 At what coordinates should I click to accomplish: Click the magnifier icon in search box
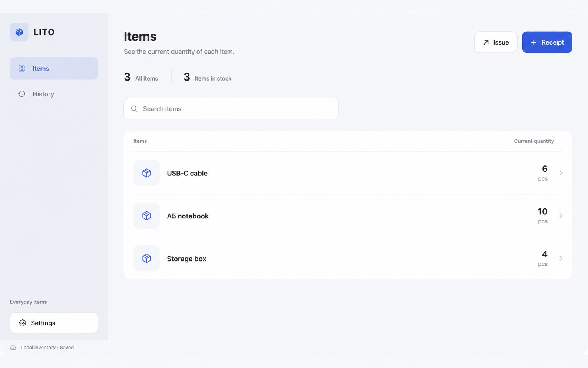point(134,109)
